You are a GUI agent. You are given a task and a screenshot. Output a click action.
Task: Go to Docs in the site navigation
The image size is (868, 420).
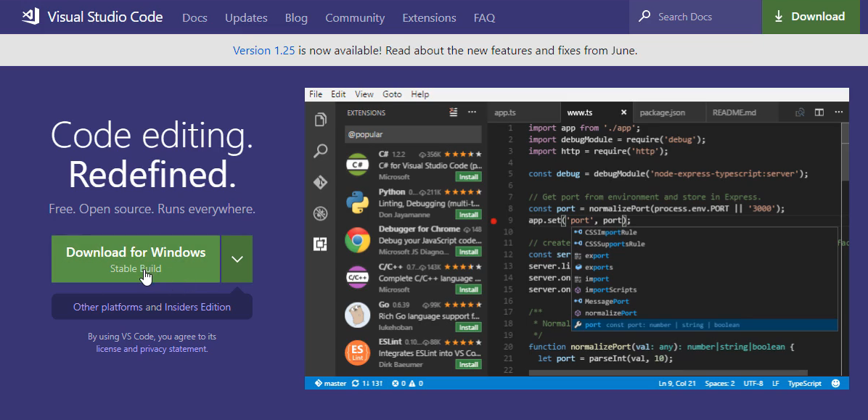click(195, 17)
